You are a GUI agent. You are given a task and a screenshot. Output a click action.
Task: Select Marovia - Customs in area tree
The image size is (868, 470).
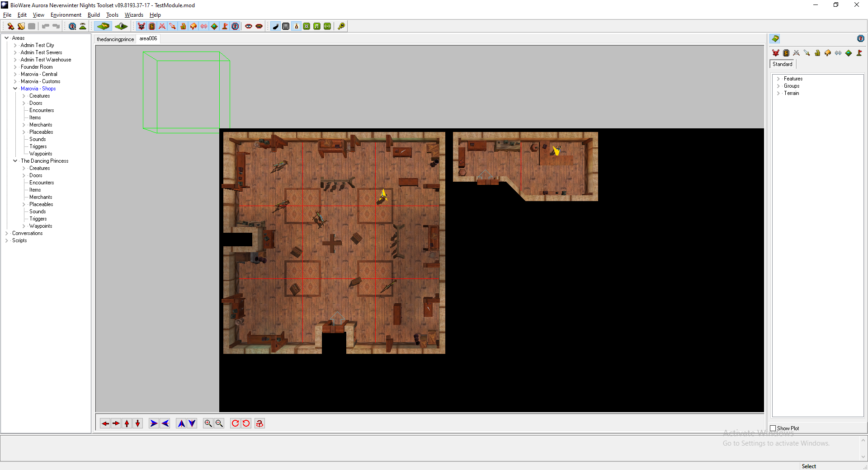[x=40, y=81]
